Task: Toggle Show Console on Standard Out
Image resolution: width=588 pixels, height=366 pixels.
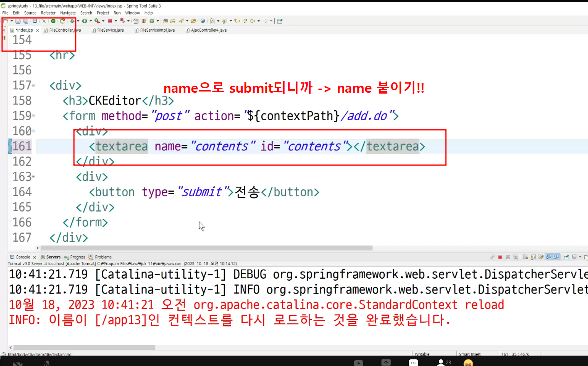Action: click(x=549, y=257)
